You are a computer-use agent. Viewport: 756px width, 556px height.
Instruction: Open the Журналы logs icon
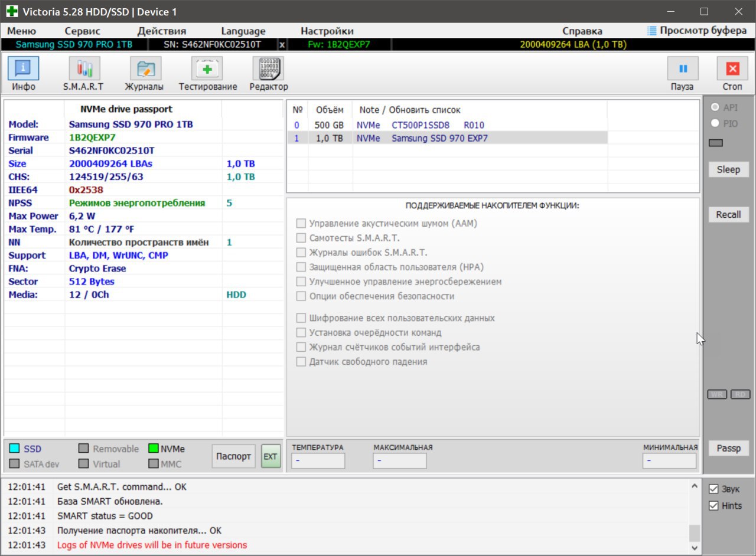(145, 68)
